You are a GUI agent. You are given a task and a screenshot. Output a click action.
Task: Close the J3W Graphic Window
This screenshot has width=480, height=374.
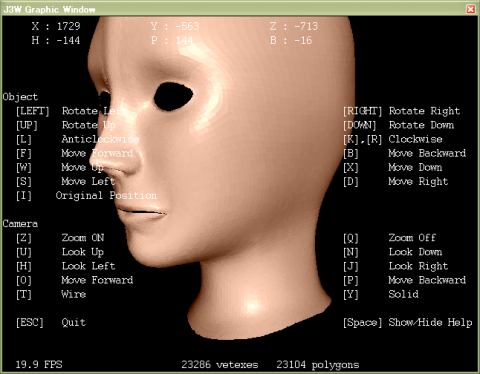click(x=470, y=9)
